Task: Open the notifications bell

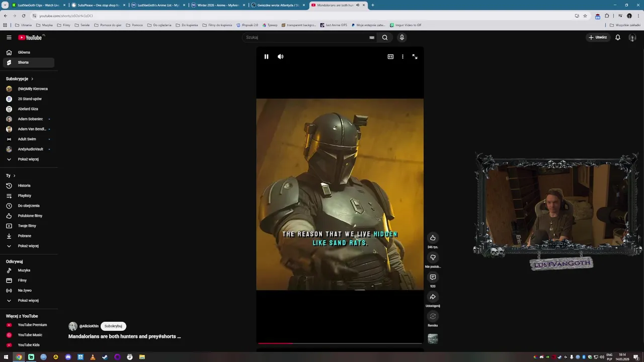Action: click(618, 37)
